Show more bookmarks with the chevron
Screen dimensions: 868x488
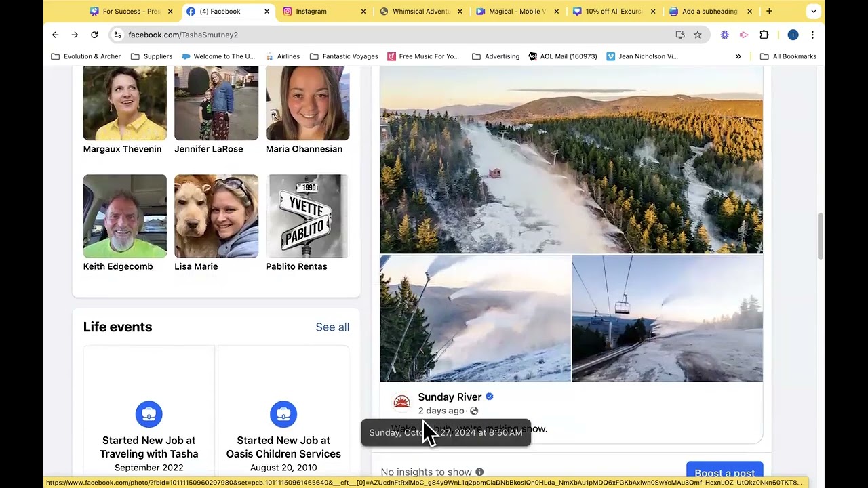click(x=738, y=56)
